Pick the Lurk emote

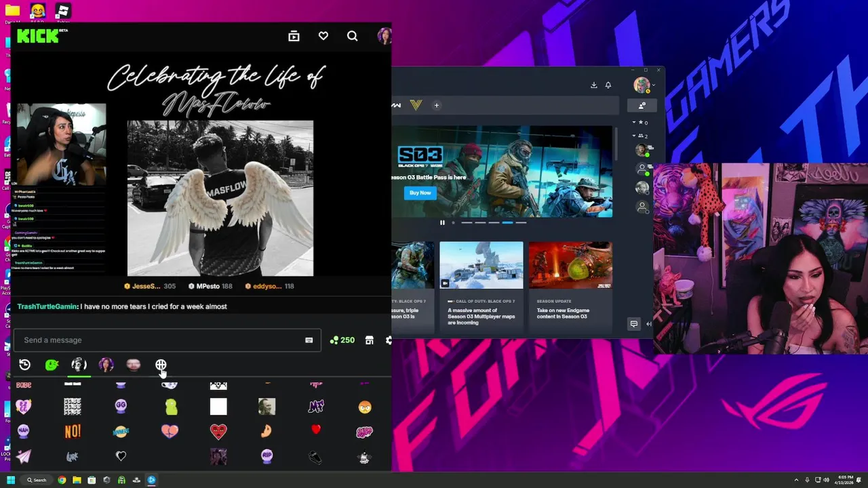click(73, 457)
